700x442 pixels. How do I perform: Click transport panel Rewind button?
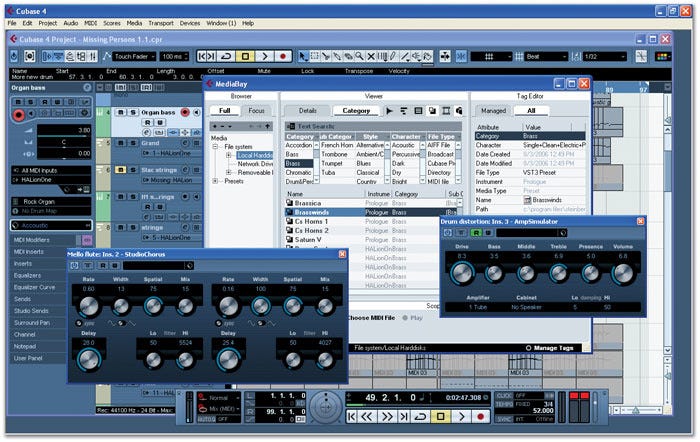[367, 417]
